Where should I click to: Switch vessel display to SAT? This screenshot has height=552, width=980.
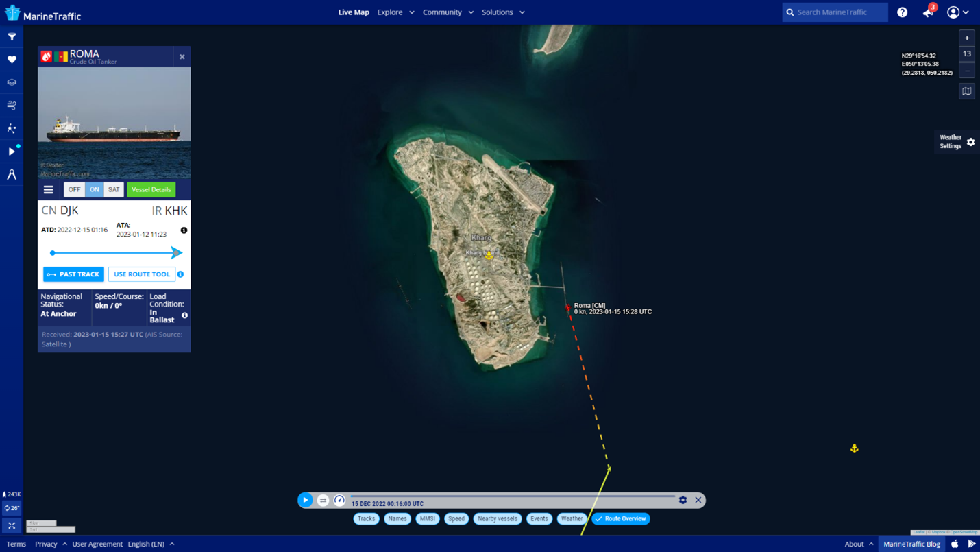[x=114, y=190]
